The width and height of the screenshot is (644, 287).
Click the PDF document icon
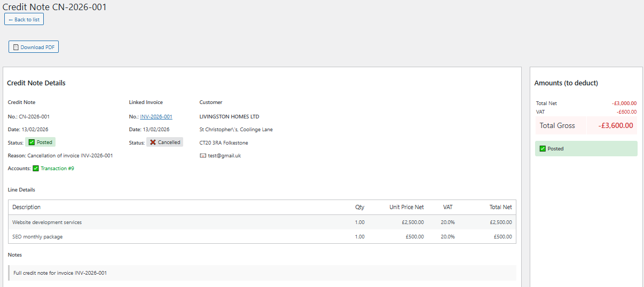(x=16, y=47)
